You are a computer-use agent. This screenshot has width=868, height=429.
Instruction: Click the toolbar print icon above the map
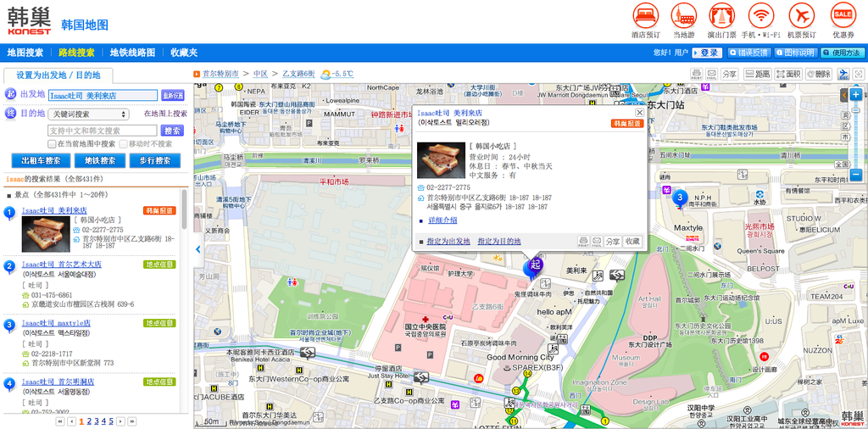pos(697,74)
